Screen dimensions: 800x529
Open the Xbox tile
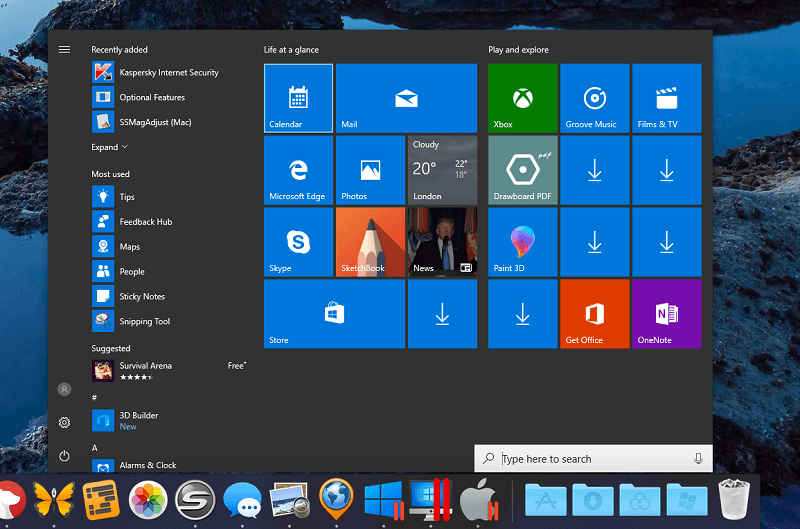(522, 98)
